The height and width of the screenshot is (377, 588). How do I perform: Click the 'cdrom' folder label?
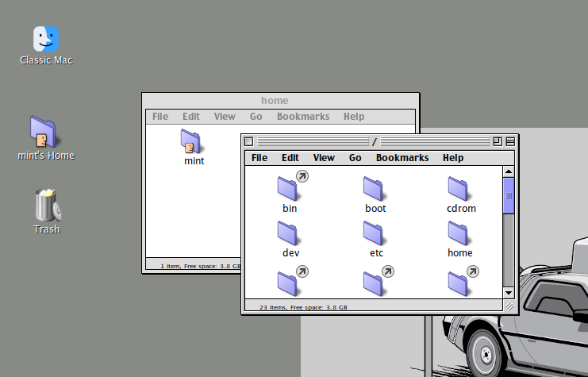[x=461, y=208]
